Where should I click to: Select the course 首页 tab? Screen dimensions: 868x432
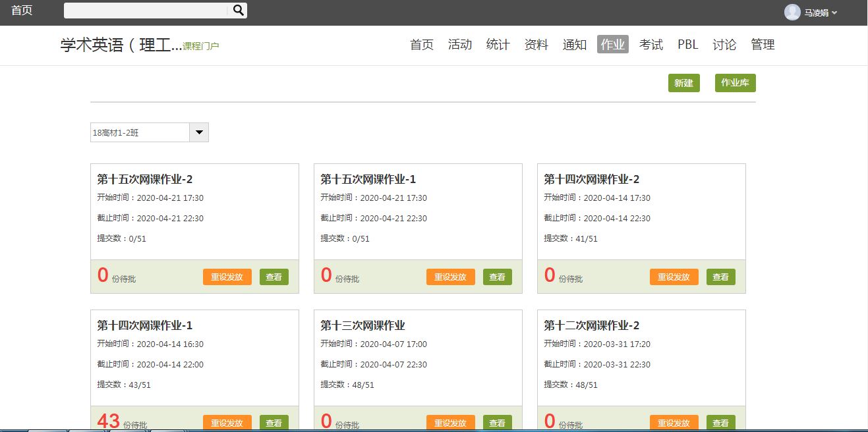coord(422,44)
